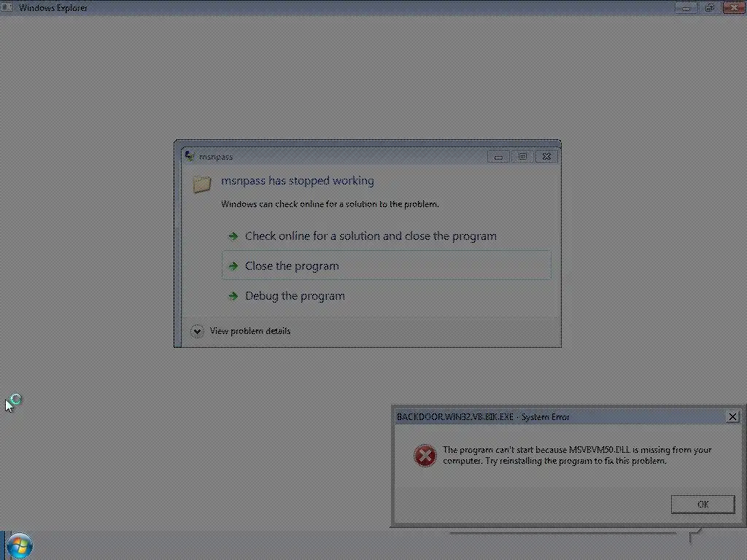Maximize the msnpass dialog window
Image resolution: width=747 pixels, height=560 pixels.
tap(522, 156)
